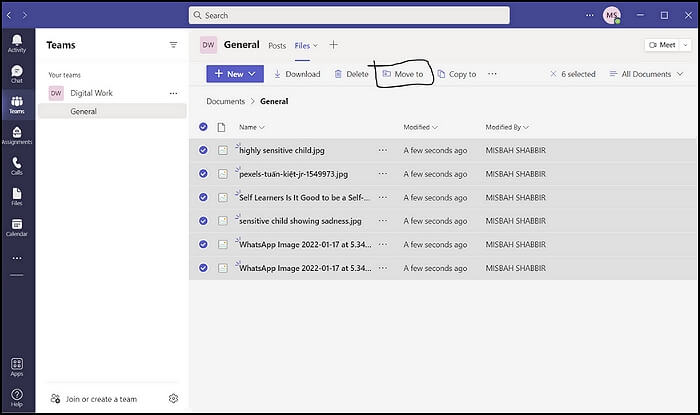Image resolution: width=700 pixels, height=415 pixels.
Task: Open the Calls section
Action: tap(17, 165)
